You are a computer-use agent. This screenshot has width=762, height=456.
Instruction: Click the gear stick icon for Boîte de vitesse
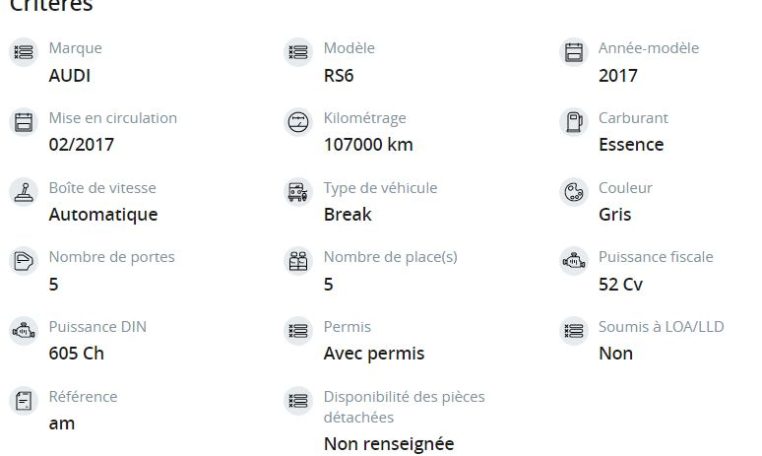[x=24, y=192]
